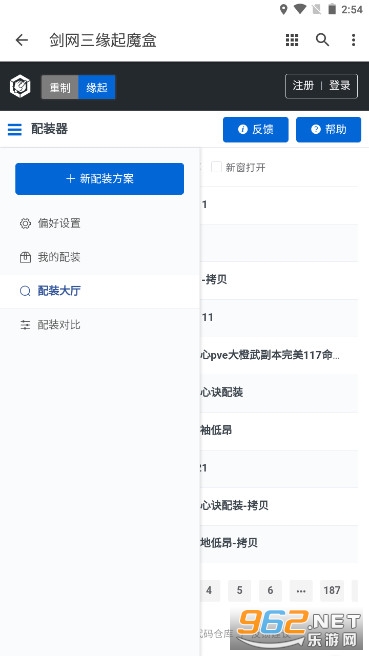Open the 帮助 help button

[x=328, y=130]
